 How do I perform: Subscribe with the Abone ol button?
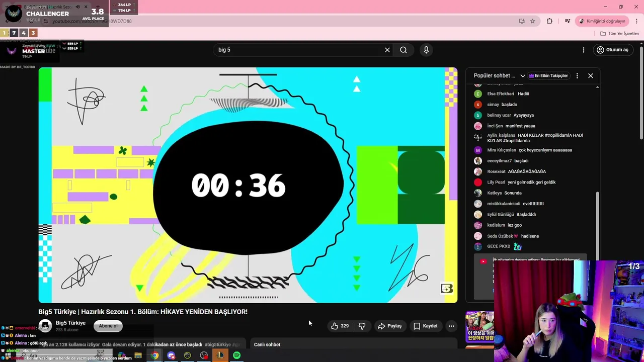(108, 326)
